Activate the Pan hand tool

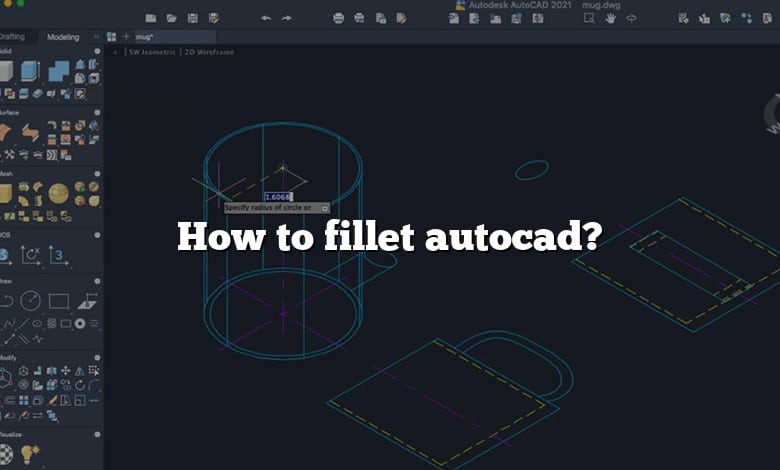coord(610,18)
